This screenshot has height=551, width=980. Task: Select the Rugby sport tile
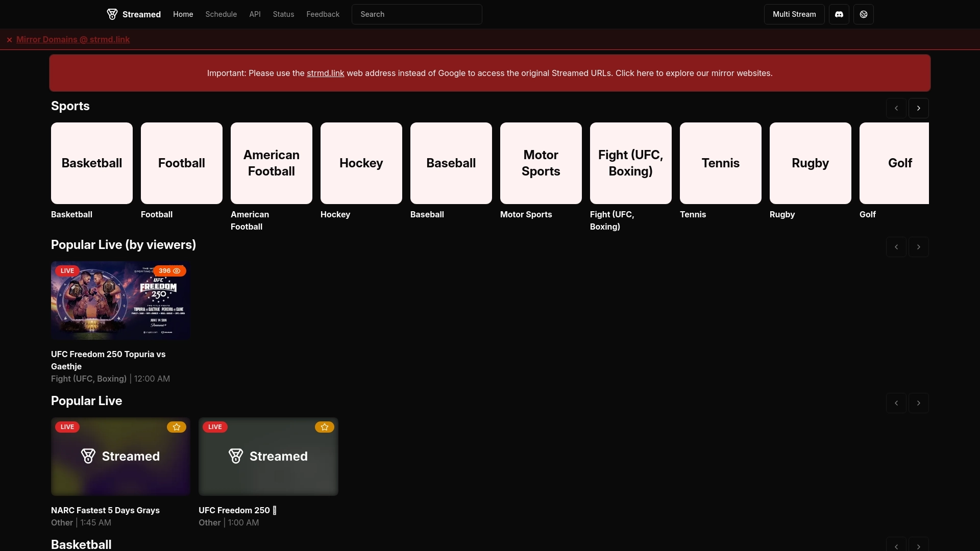pyautogui.click(x=811, y=163)
